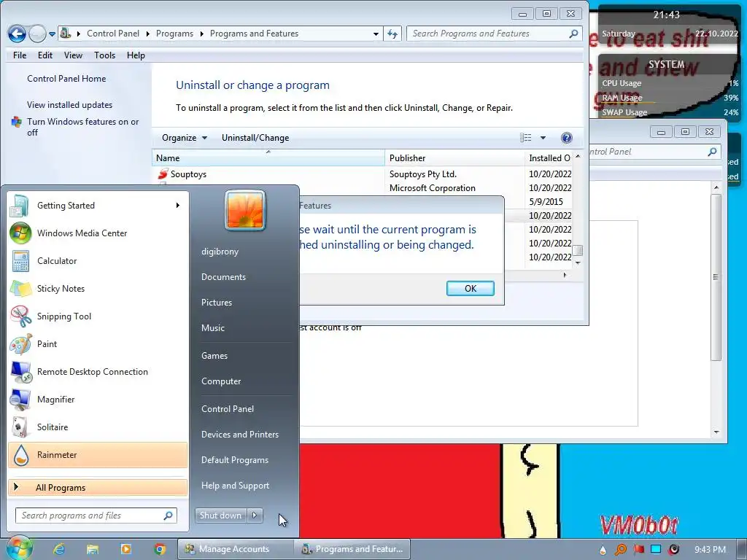
Task: Switch to Manage Accounts taskbar window
Action: 236,549
